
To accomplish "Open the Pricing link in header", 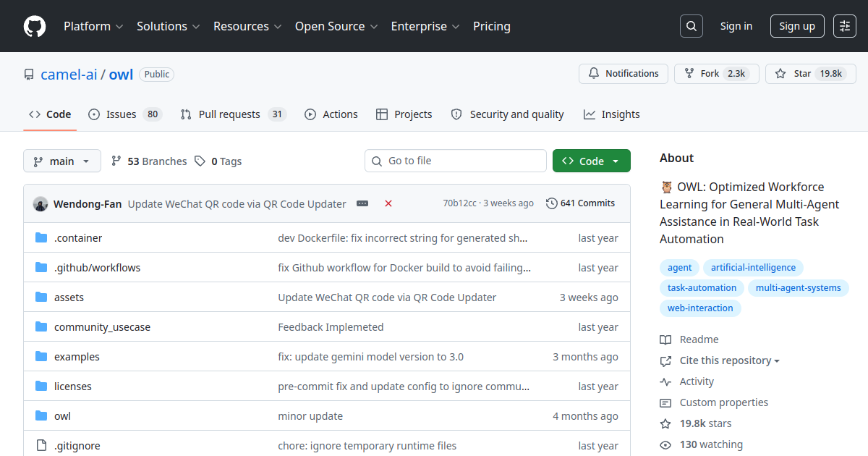I will [492, 26].
